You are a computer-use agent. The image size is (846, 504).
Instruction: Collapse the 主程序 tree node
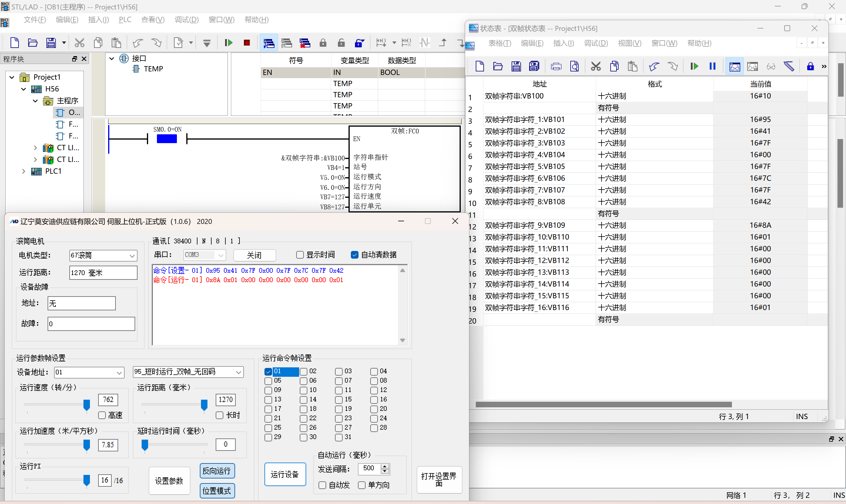tap(35, 101)
